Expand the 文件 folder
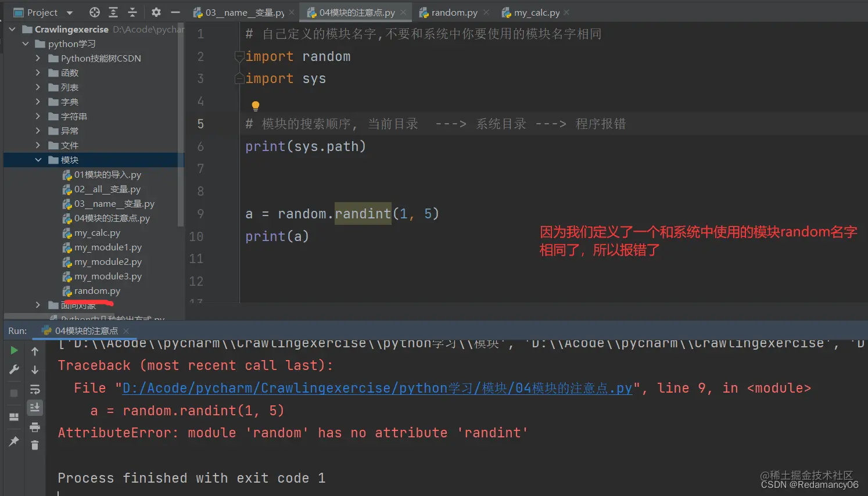Viewport: 868px width, 496px height. pos(38,145)
